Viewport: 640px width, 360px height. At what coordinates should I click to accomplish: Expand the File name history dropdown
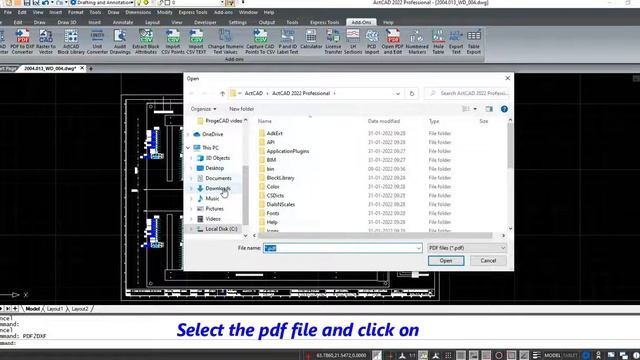418,248
